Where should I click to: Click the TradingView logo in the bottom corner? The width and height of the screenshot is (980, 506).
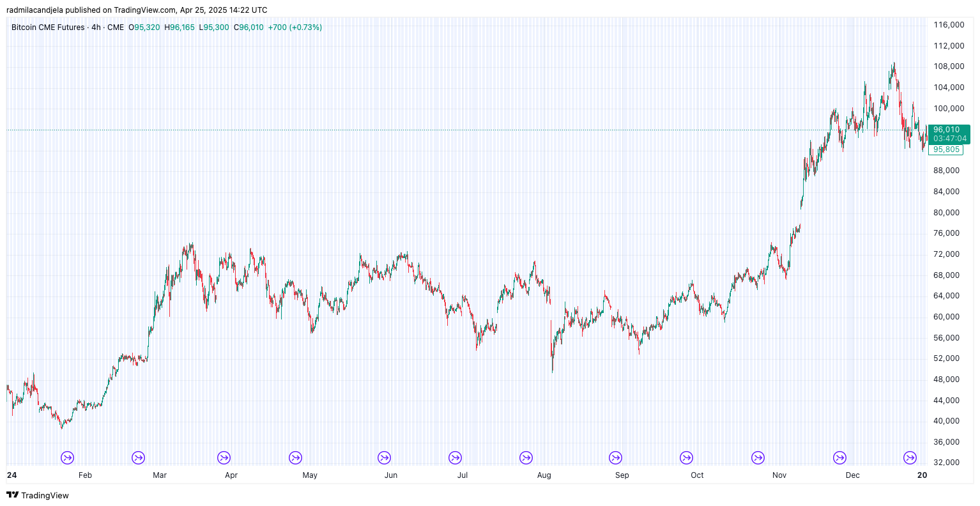click(x=11, y=495)
